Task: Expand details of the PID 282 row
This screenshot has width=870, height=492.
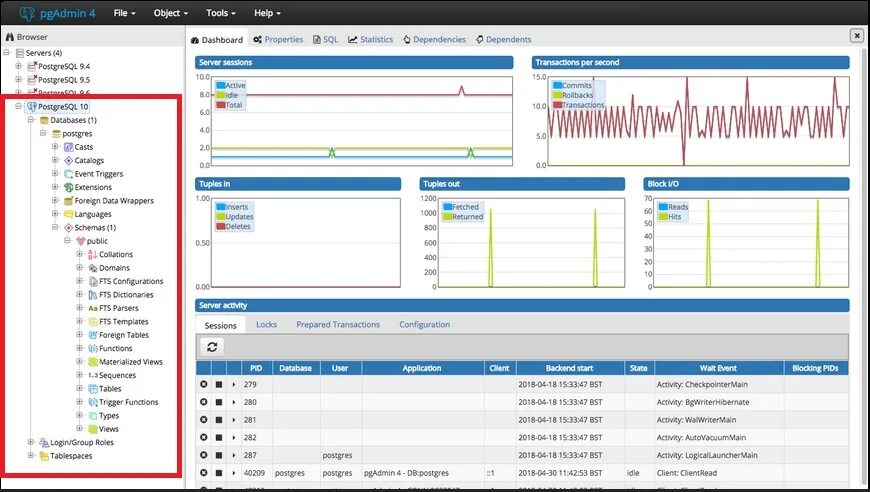Action: (234, 438)
